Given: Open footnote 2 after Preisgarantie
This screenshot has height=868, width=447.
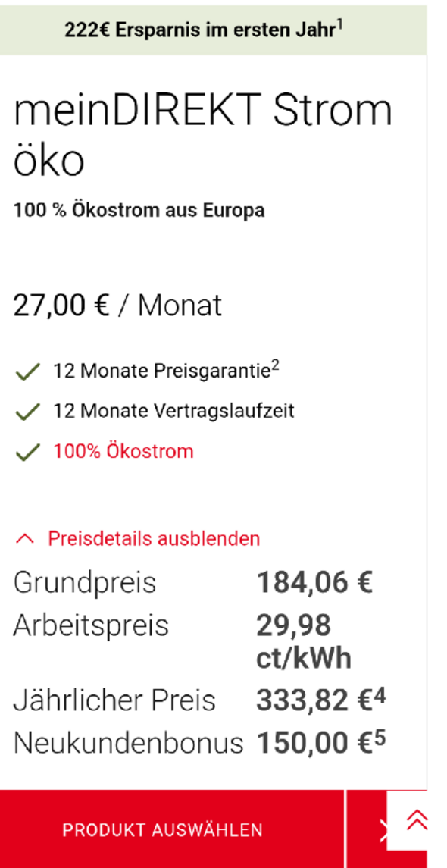Looking at the screenshot, I should click(x=274, y=365).
